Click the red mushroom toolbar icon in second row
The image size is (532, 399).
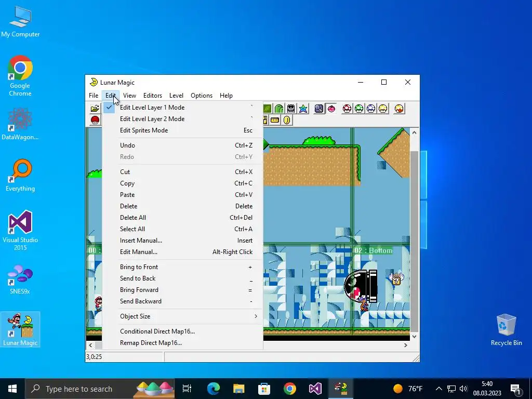[x=95, y=120]
